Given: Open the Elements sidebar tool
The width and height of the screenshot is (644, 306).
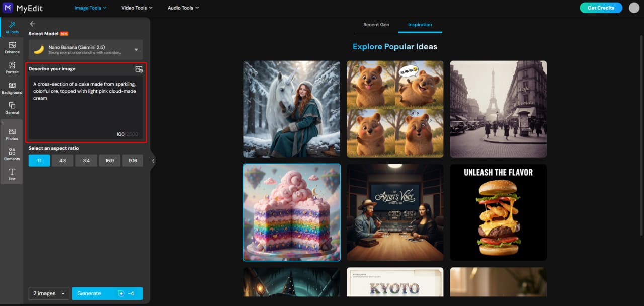Looking at the screenshot, I should tap(12, 154).
